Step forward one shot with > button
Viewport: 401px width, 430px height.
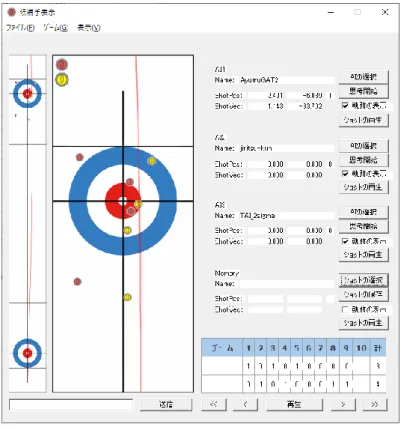[343, 405]
